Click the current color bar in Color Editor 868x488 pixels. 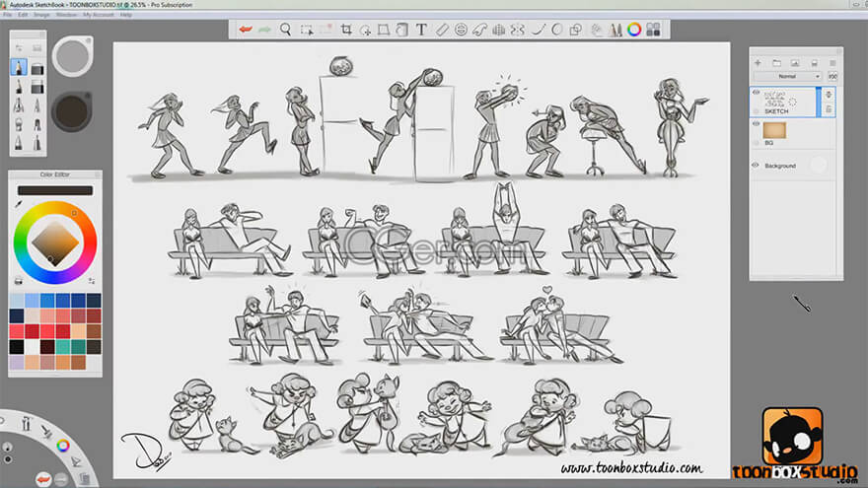[x=55, y=190]
